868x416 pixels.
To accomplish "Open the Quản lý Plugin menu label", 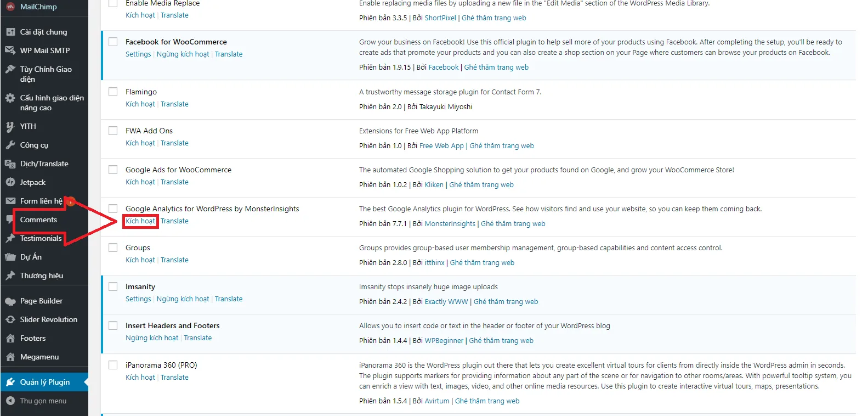I will 45,382.
